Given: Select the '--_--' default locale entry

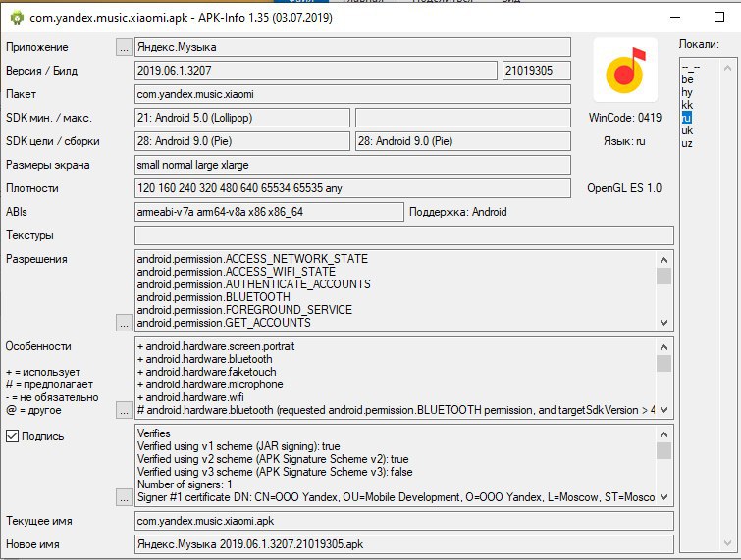Looking at the screenshot, I should pyautogui.click(x=691, y=67).
